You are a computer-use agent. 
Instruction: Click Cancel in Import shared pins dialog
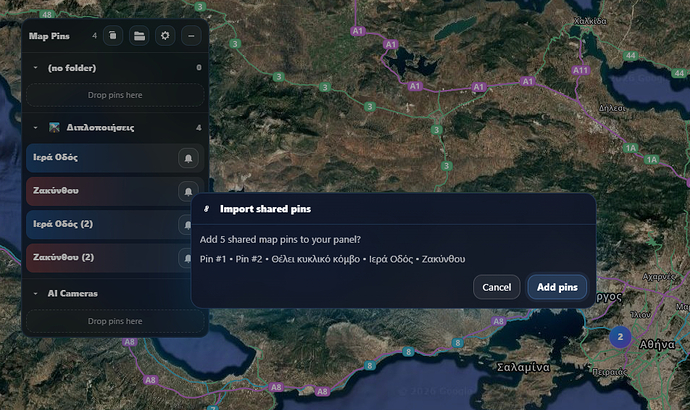496,287
